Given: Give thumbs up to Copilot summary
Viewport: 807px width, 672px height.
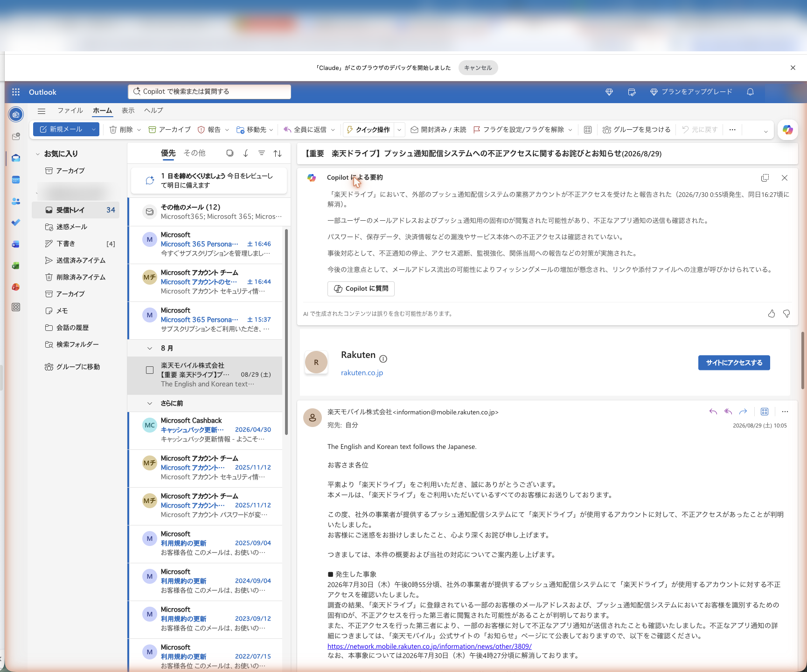Looking at the screenshot, I should click(772, 314).
